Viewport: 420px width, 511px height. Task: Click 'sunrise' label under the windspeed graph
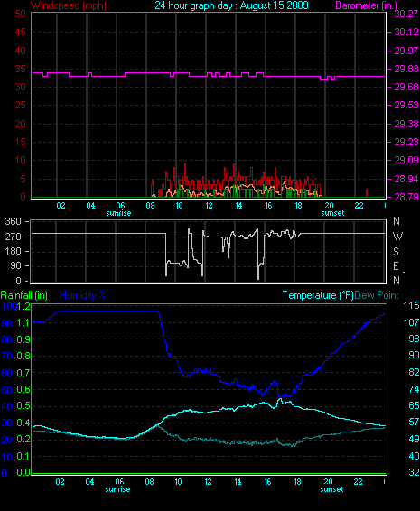(x=118, y=213)
